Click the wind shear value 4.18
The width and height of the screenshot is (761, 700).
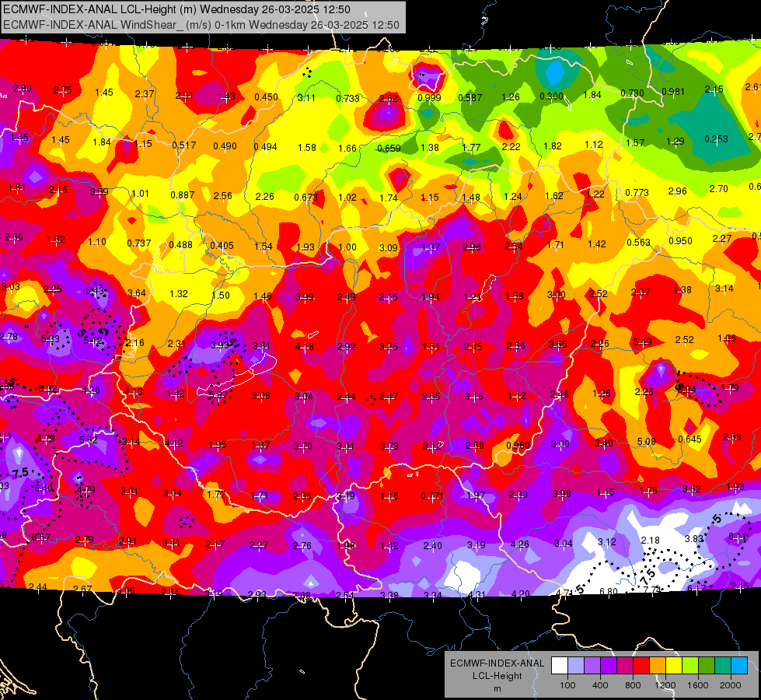304,347
